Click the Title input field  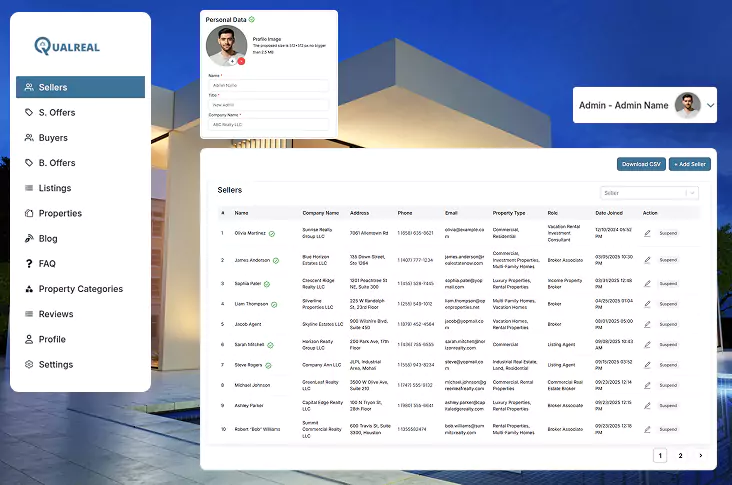tap(268, 105)
